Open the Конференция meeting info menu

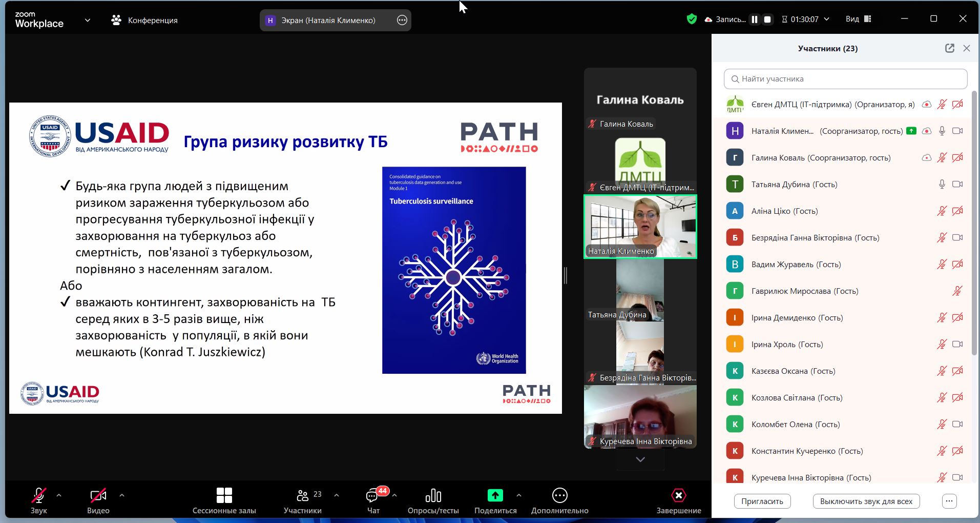click(144, 20)
